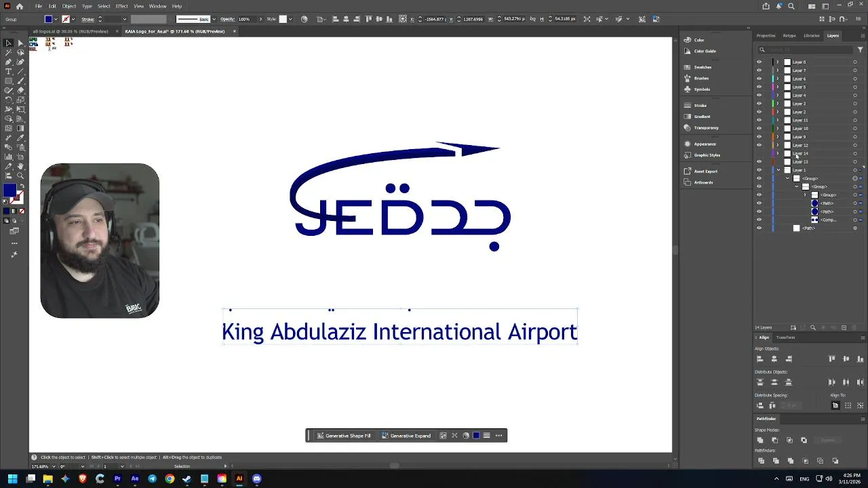Expand Layer 3 in Layers panel
The image size is (868, 488).
click(x=778, y=104)
